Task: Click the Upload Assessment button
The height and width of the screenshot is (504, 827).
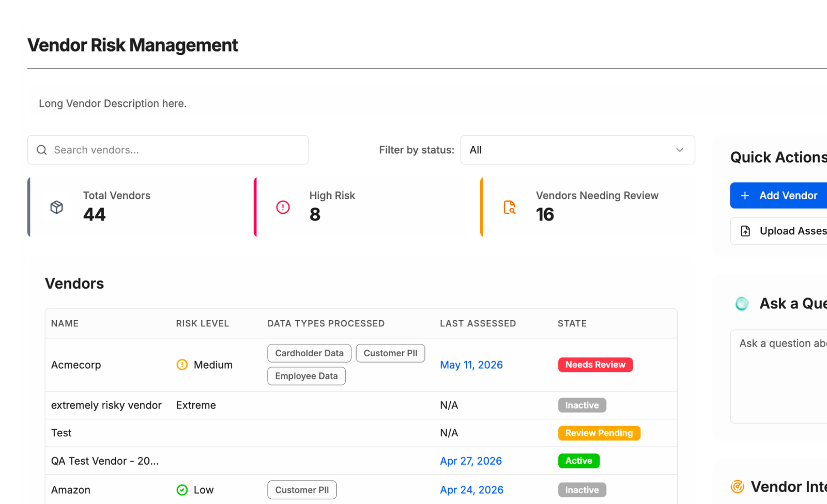Action: click(778, 231)
